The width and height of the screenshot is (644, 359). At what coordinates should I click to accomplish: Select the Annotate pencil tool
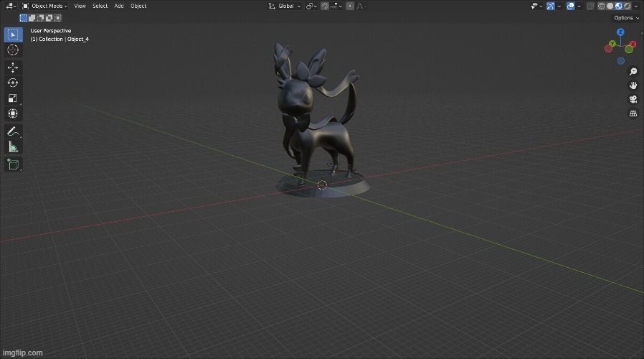click(13, 131)
